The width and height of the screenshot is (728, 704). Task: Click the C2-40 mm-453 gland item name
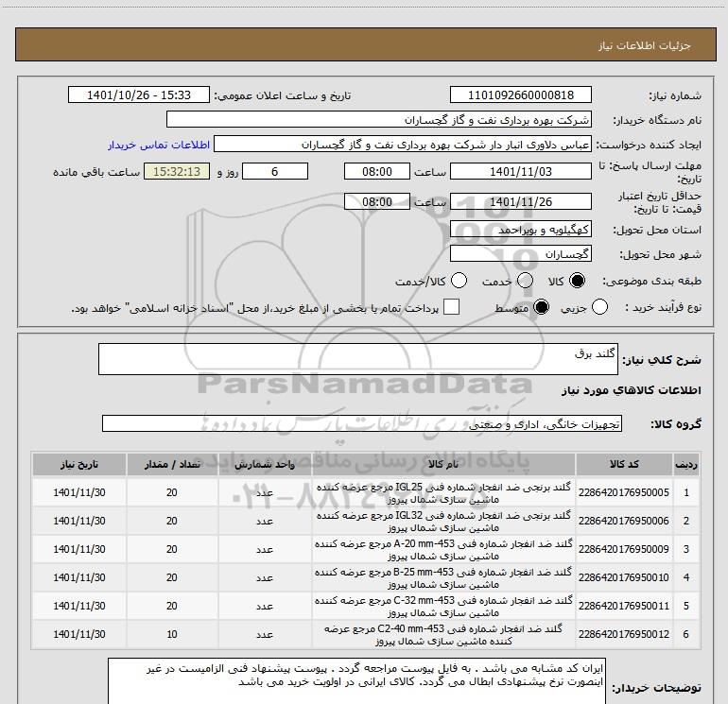pyautogui.click(x=443, y=635)
